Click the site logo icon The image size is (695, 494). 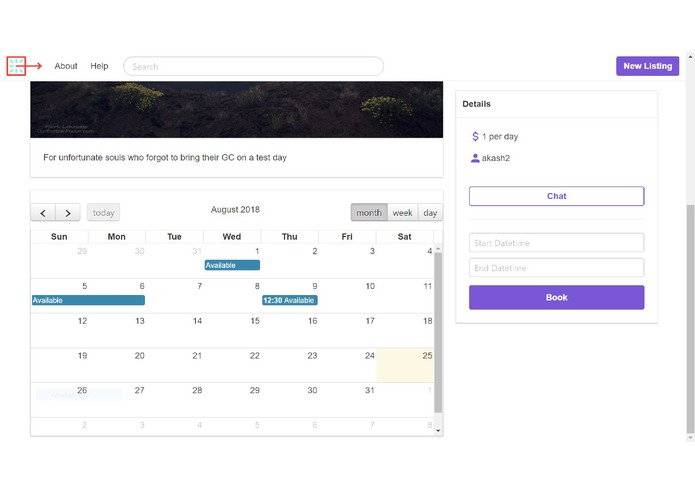(x=16, y=66)
